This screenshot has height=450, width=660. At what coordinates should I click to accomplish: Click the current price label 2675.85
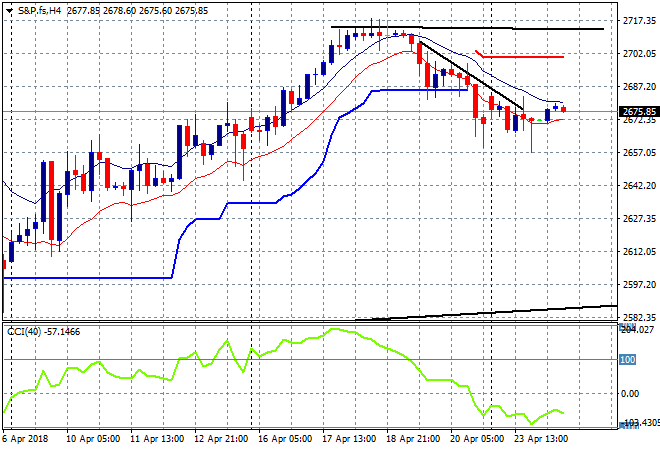click(x=639, y=112)
